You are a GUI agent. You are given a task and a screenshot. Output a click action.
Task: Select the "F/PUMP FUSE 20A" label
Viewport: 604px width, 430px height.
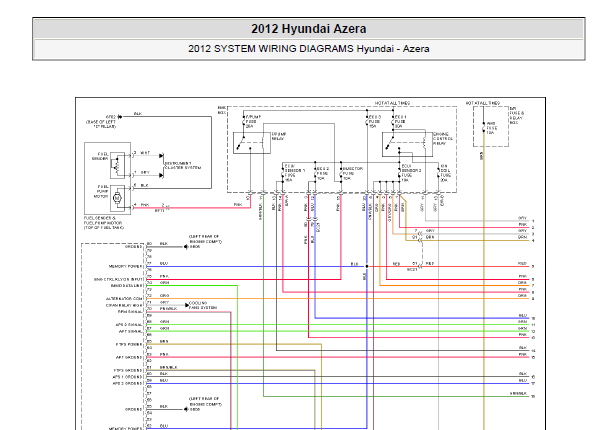pos(253,121)
